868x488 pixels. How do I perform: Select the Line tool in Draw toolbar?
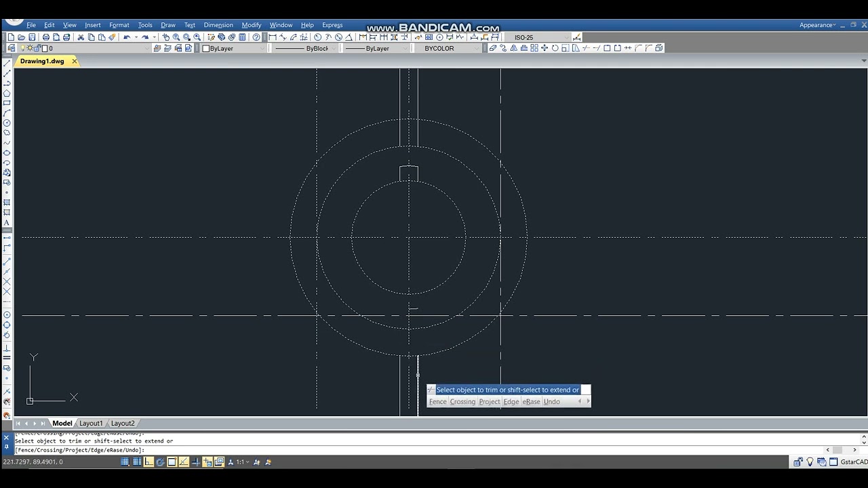(x=7, y=63)
